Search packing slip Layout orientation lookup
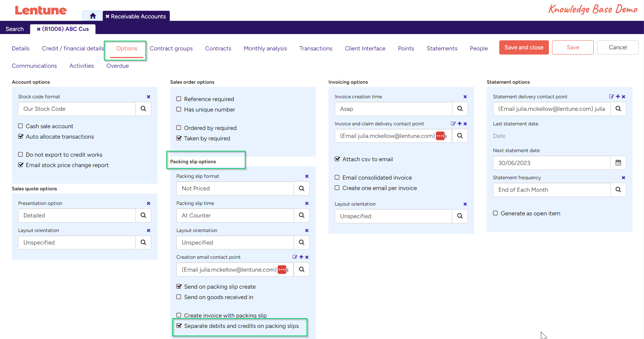Screen dimensions: 644x339 302,242
